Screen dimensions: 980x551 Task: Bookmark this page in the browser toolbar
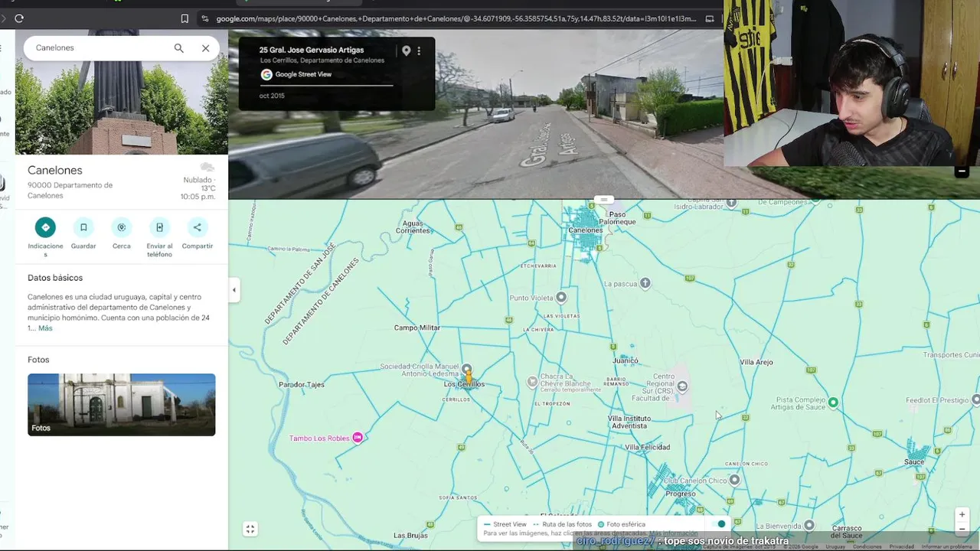pyautogui.click(x=185, y=18)
